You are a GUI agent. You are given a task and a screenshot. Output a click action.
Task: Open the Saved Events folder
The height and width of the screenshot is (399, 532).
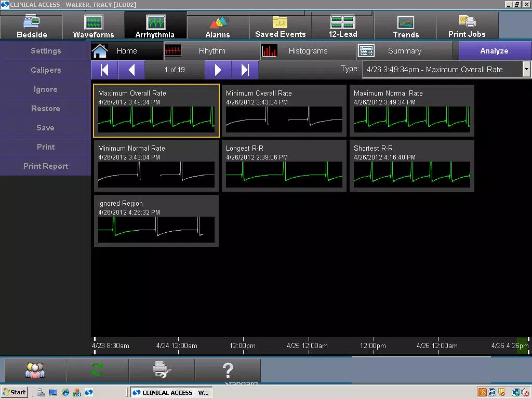[x=280, y=26]
